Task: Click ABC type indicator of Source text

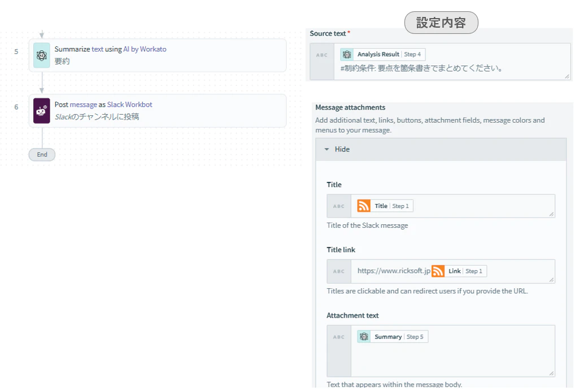Action: coord(322,55)
